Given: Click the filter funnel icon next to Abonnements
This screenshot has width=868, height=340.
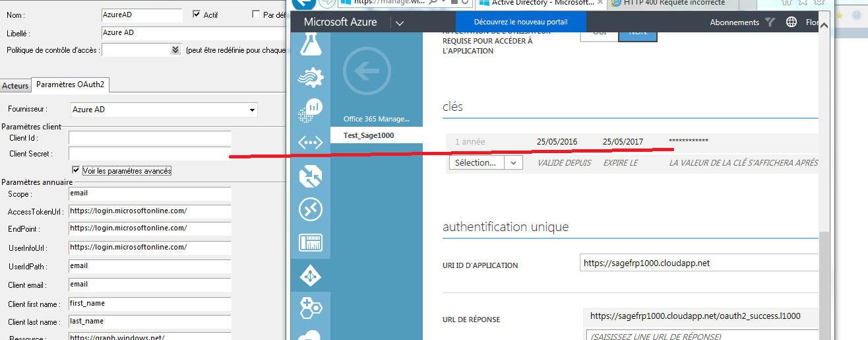Looking at the screenshot, I should tap(770, 22).
